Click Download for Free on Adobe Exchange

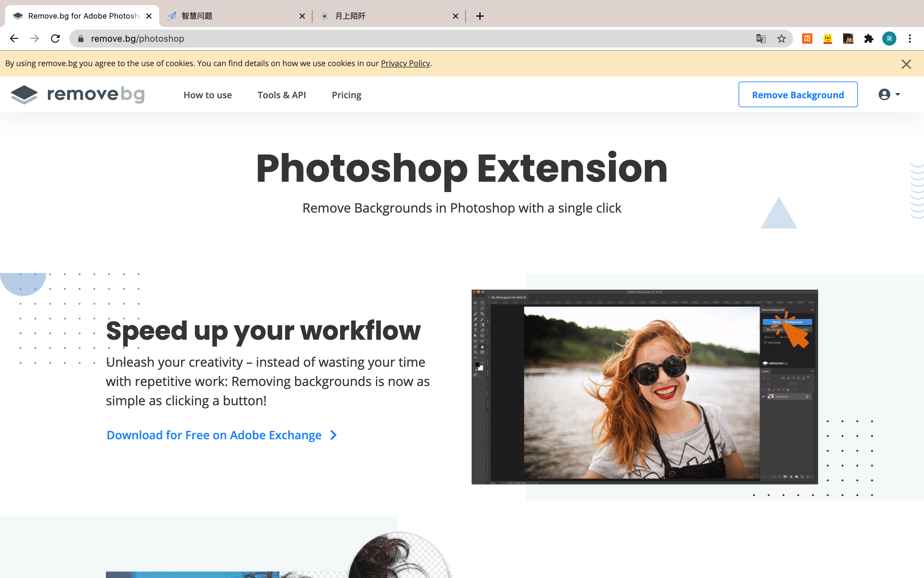[214, 435]
